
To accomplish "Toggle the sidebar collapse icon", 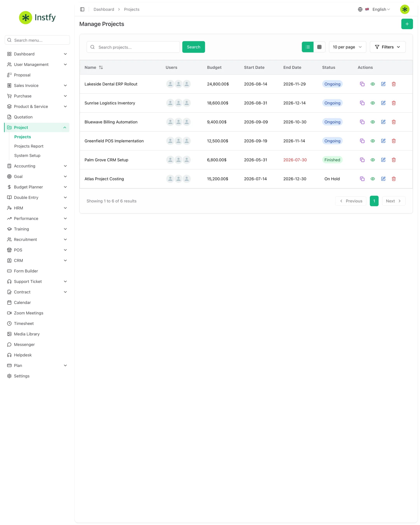I will click(82, 9).
